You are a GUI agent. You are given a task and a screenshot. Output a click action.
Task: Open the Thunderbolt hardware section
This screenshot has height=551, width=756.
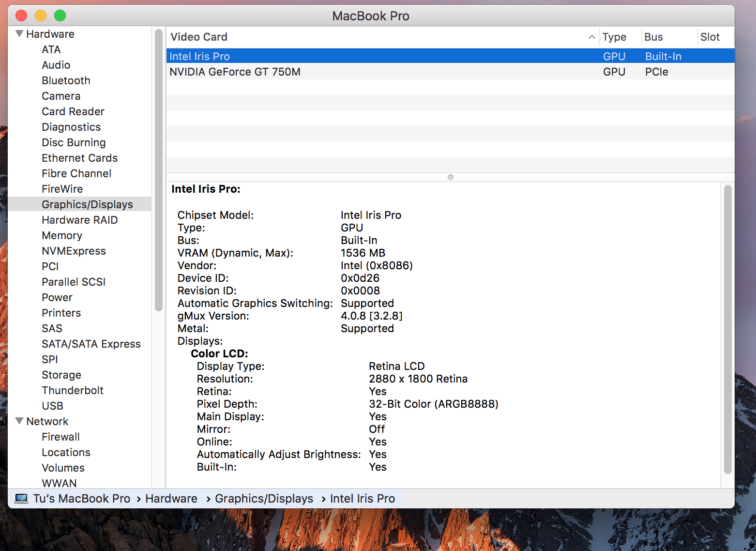(x=73, y=390)
